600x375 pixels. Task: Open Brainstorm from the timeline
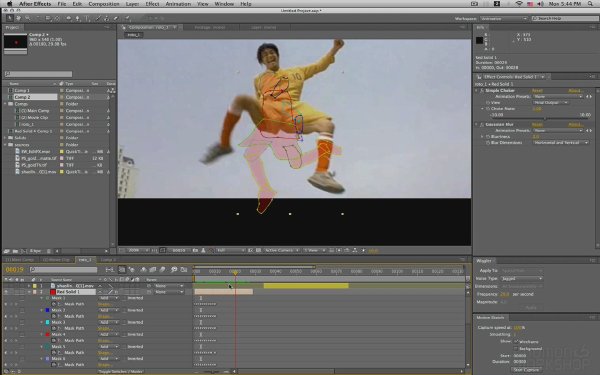[x=174, y=270]
